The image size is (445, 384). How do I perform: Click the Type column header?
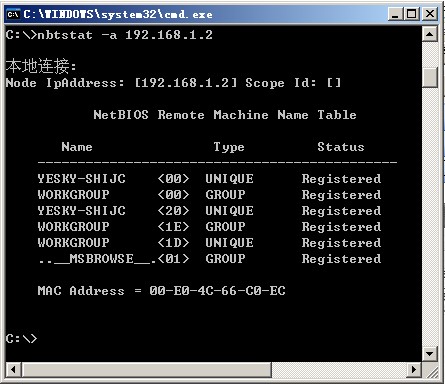tap(229, 147)
